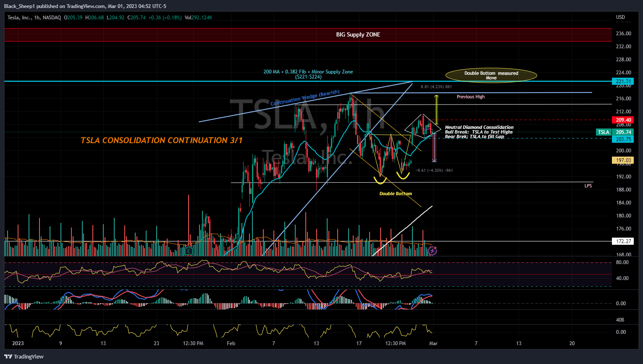
Task: Click the green upward measure arrow
Action: click(x=436, y=109)
